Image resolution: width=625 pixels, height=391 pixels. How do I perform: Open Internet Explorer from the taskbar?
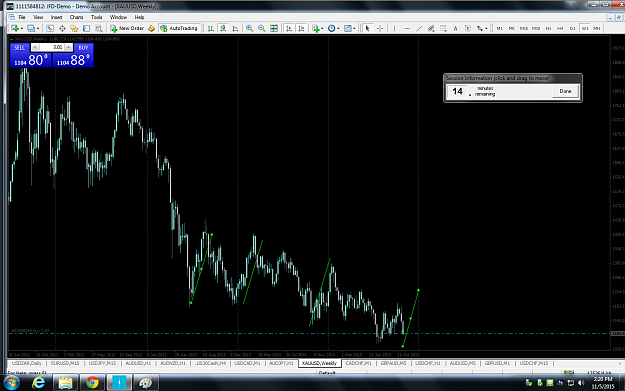(x=39, y=382)
